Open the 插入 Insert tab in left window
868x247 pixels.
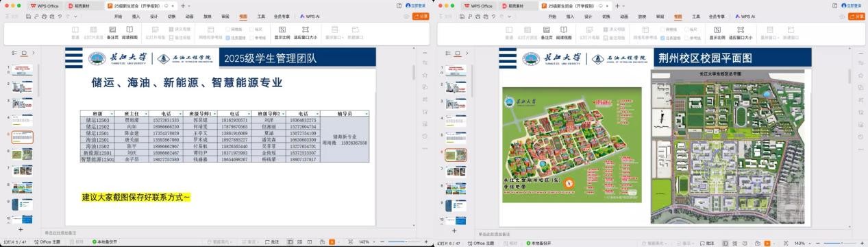pyautogui.click(x=136, y=16)
